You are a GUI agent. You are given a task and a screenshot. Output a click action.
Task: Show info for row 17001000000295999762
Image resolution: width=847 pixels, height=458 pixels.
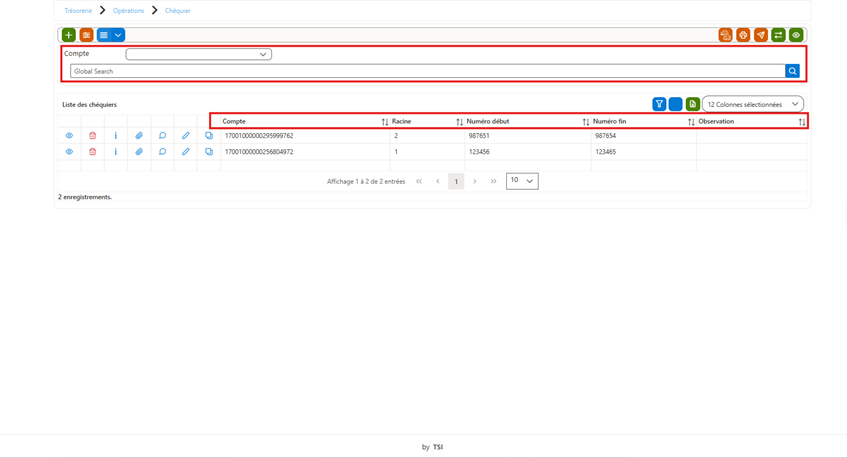(116, 136)
